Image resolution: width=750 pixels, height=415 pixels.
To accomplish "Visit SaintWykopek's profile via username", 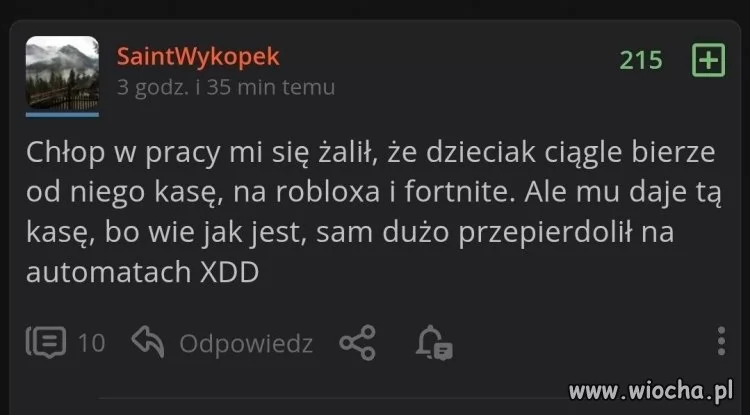I will pyautogui.click(x=198, y=57).
